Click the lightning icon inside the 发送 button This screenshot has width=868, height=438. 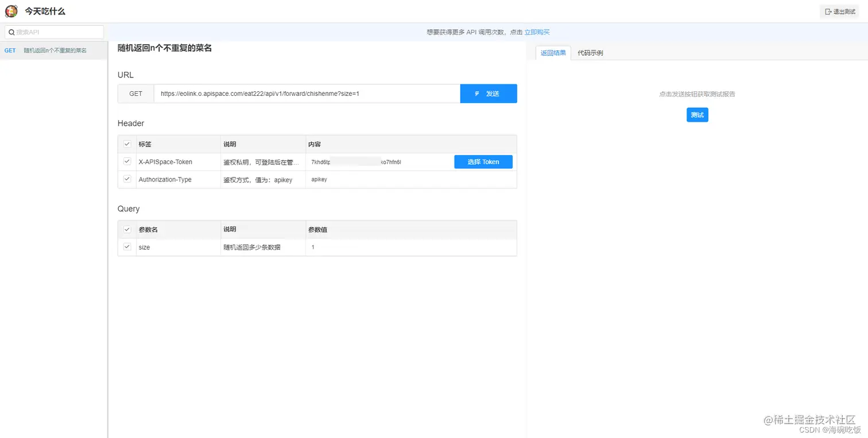pos(476,94)
